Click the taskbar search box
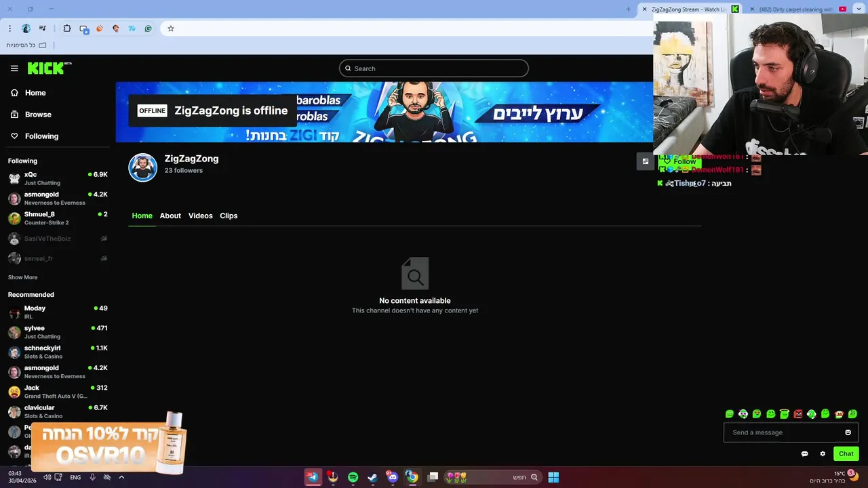The width and height of the screenshot is (868, 488). [x=492, y=477]
